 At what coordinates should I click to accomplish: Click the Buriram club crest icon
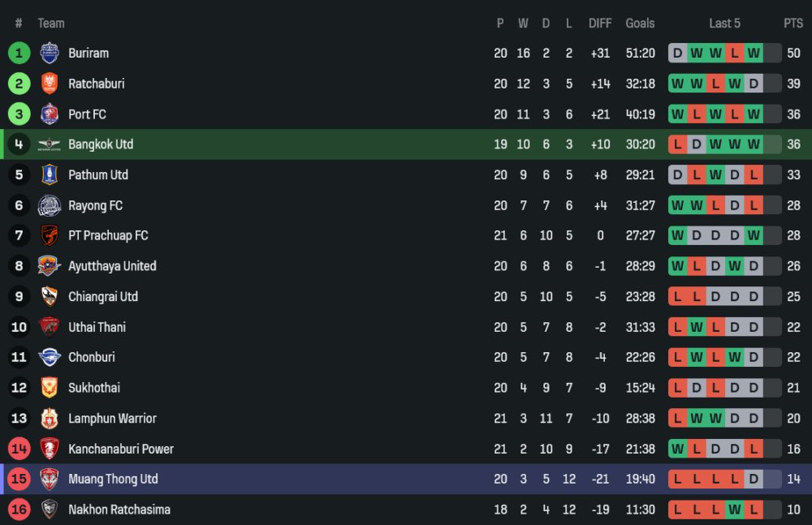click(x=50, y=54)
